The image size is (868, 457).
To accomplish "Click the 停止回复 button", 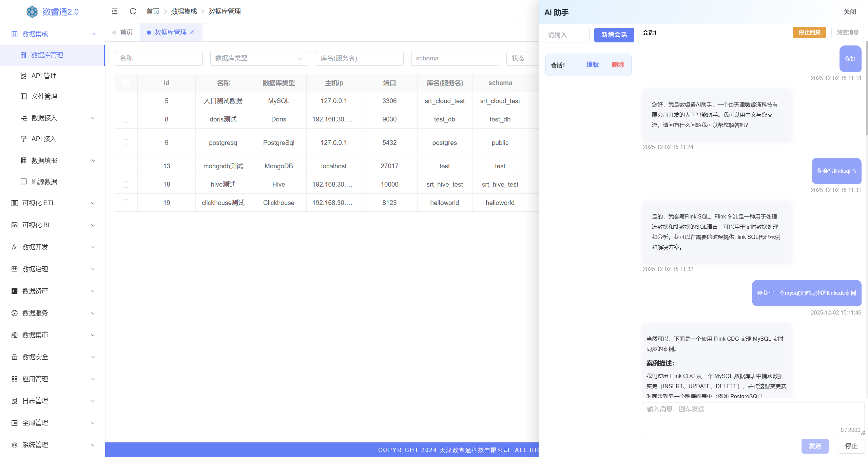I will [809, 32].
